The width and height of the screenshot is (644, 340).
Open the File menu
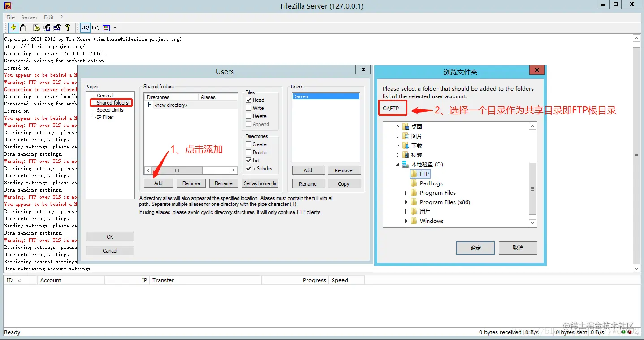pyautogui.click(x=10, y=17)
